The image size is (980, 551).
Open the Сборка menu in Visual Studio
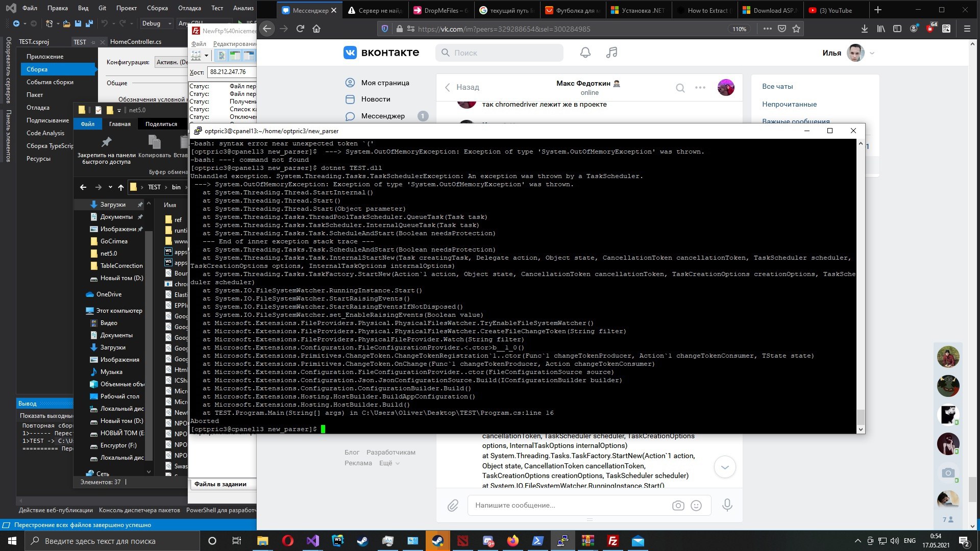pyautogui.click(x=157, y=8)
